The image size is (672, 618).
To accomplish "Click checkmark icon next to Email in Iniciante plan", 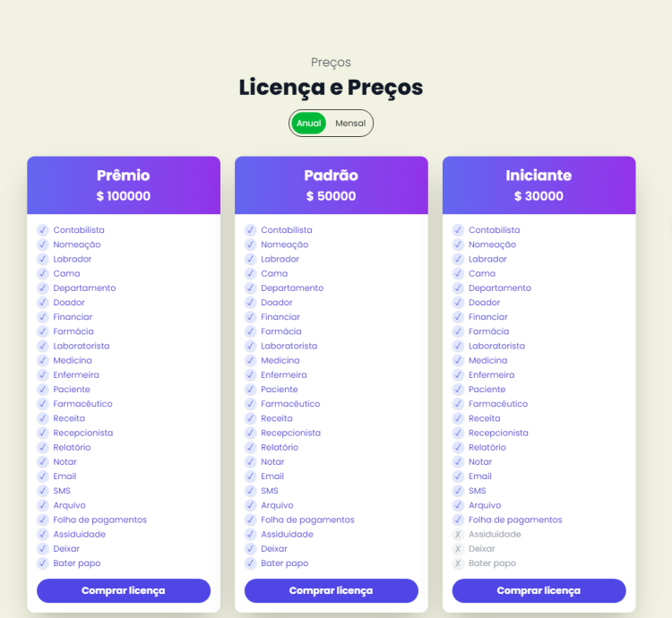I will pyautogui.click(x=458, y=476).
